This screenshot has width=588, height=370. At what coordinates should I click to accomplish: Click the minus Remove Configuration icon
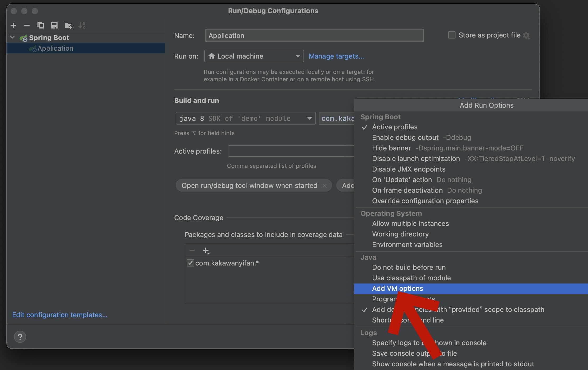(27, 25)
